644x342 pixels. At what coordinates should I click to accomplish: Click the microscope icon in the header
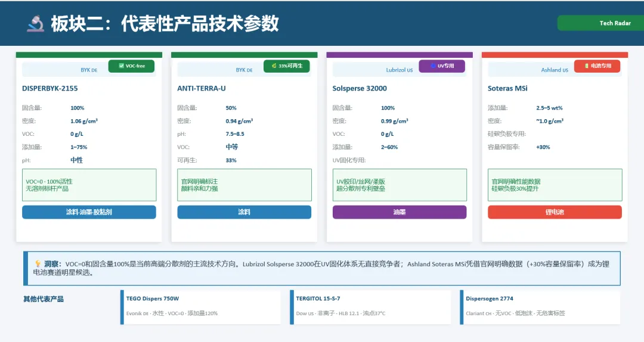tap(35, 23)
